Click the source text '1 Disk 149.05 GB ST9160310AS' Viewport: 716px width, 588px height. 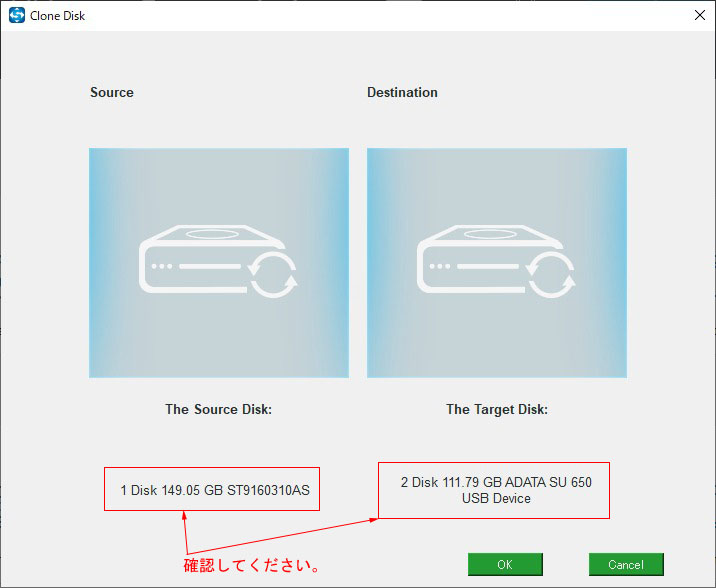(215, 490)
